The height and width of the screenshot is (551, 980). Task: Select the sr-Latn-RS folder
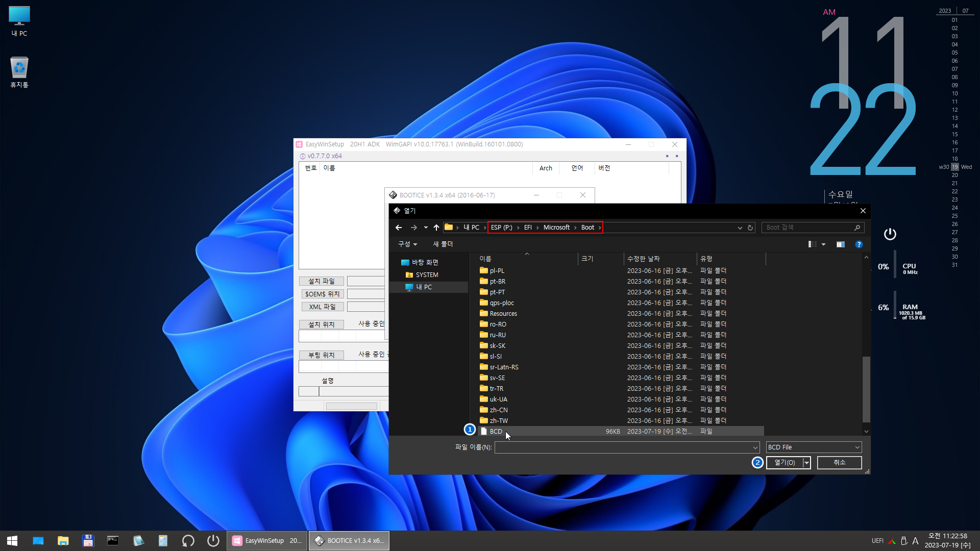(x=620, y=367)
